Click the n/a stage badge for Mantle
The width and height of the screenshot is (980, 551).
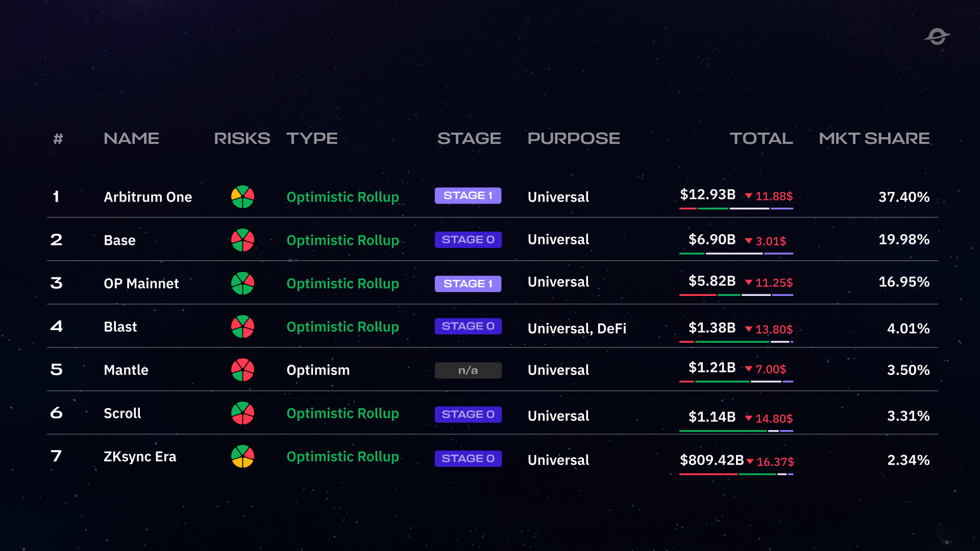click(x=468, y=370)
